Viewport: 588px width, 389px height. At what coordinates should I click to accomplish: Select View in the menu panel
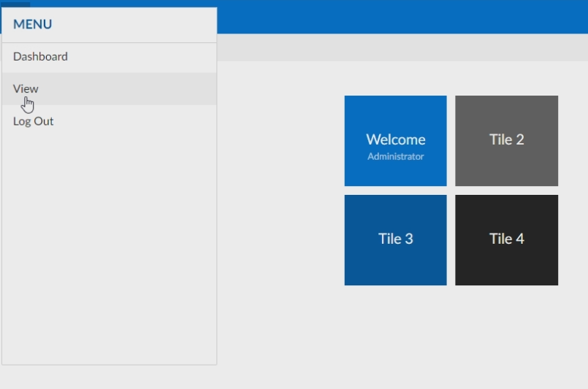click(26, 89)
